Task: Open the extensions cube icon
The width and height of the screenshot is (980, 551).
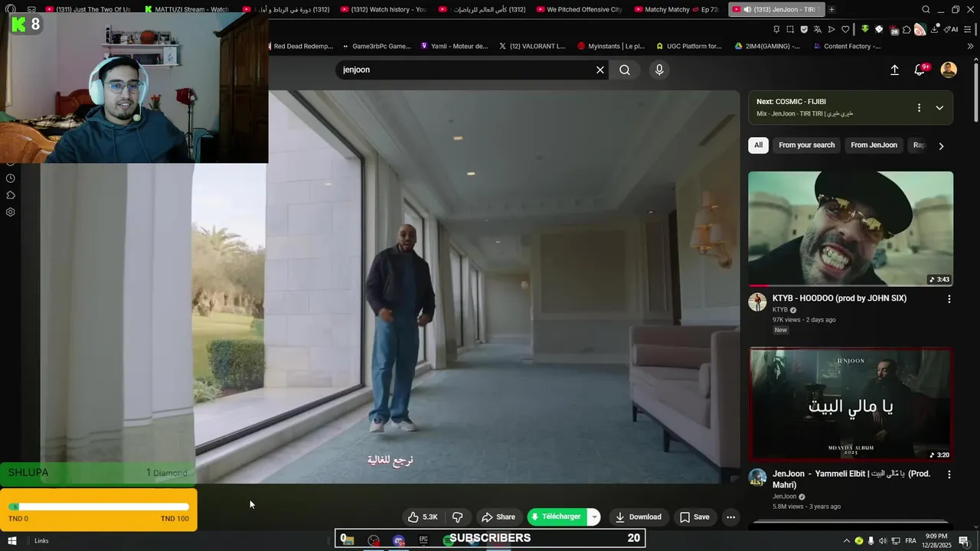Action: (x=906, y=29)
